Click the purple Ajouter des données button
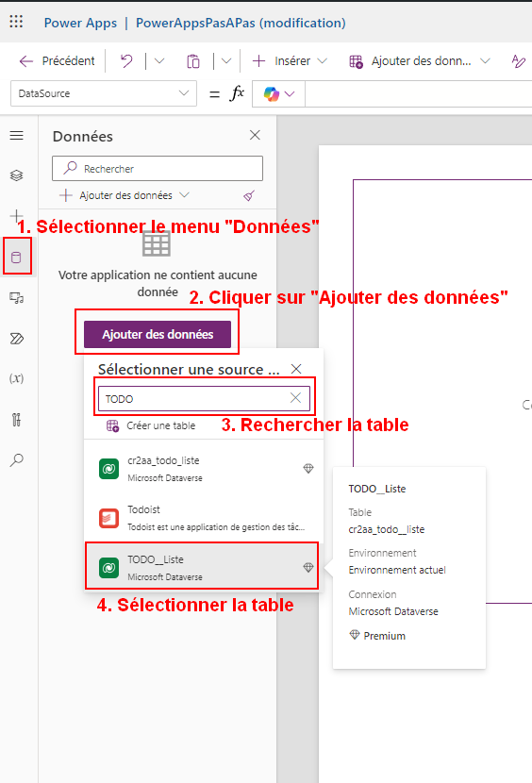 point(158,334)
